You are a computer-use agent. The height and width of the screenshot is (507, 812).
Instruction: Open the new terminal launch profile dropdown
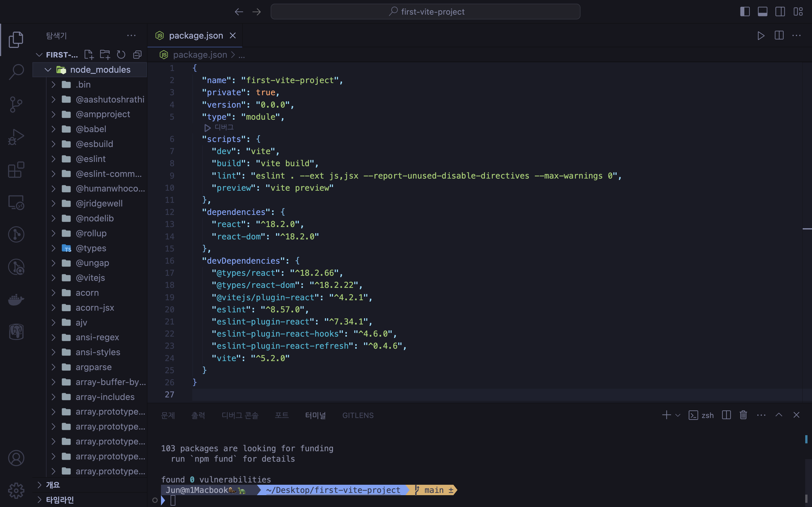(x=678, y=415)
